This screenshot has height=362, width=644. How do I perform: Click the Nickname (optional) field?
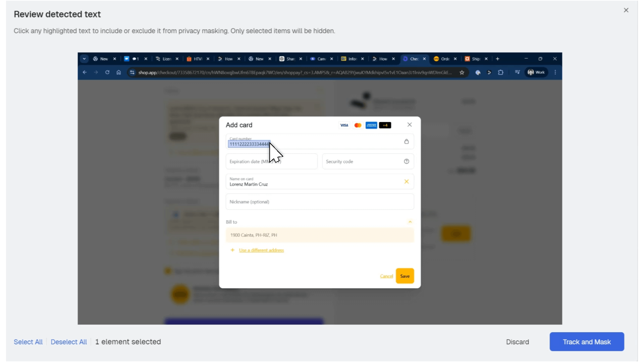tap(319, 202)
